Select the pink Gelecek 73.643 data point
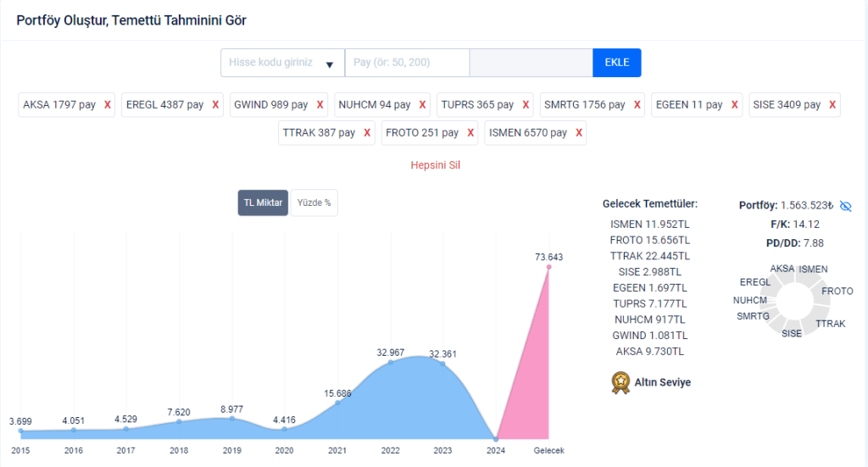Screen dimensions: 868x467 548,267
